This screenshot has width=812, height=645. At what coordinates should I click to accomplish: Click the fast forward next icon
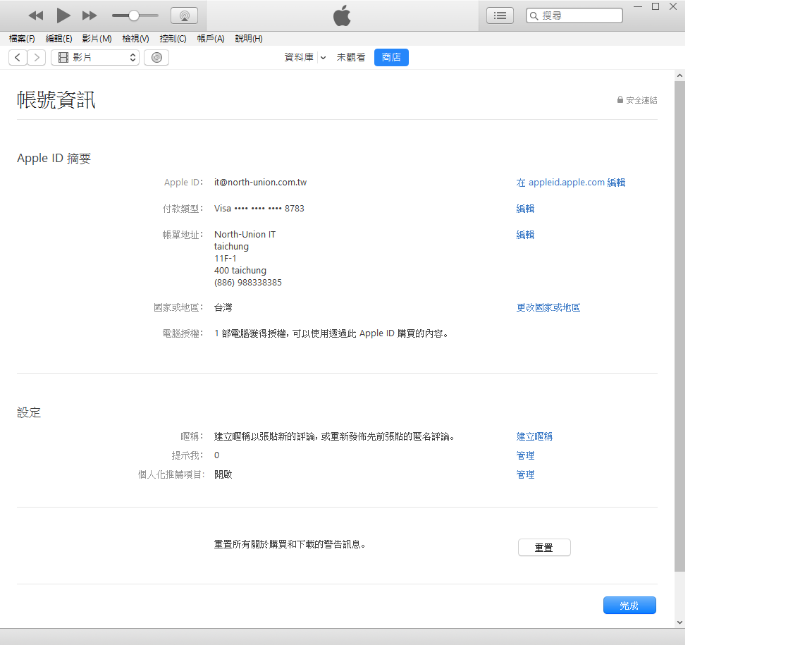90,16
